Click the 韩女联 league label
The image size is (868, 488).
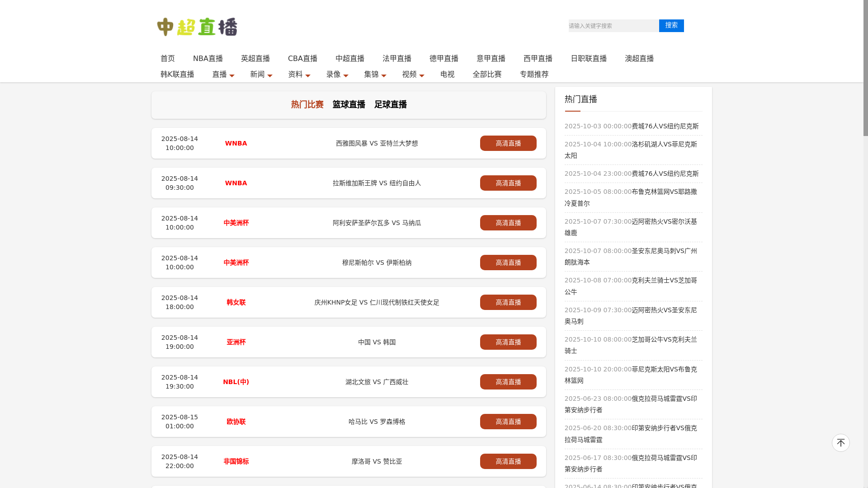coord(236,302)
